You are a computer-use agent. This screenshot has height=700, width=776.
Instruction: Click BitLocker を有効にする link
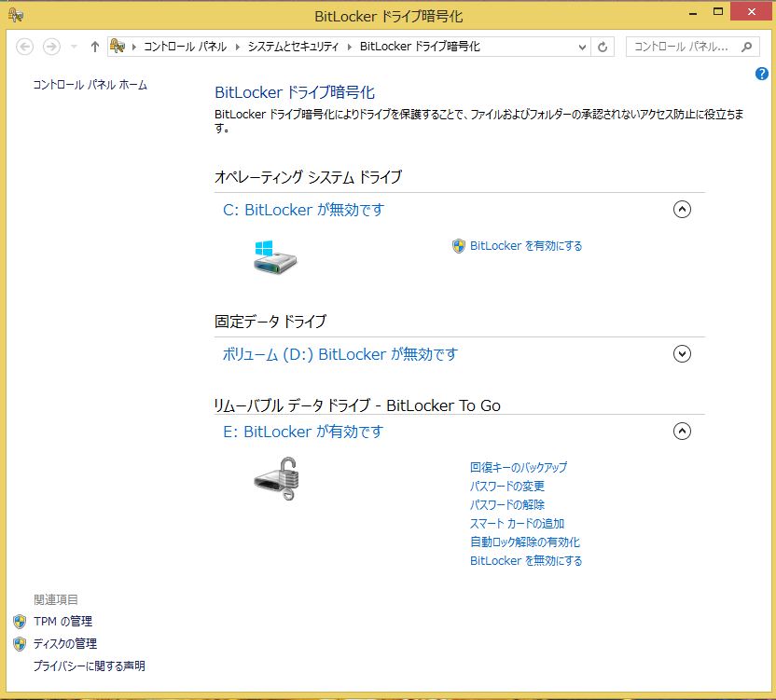coord(526,246)
